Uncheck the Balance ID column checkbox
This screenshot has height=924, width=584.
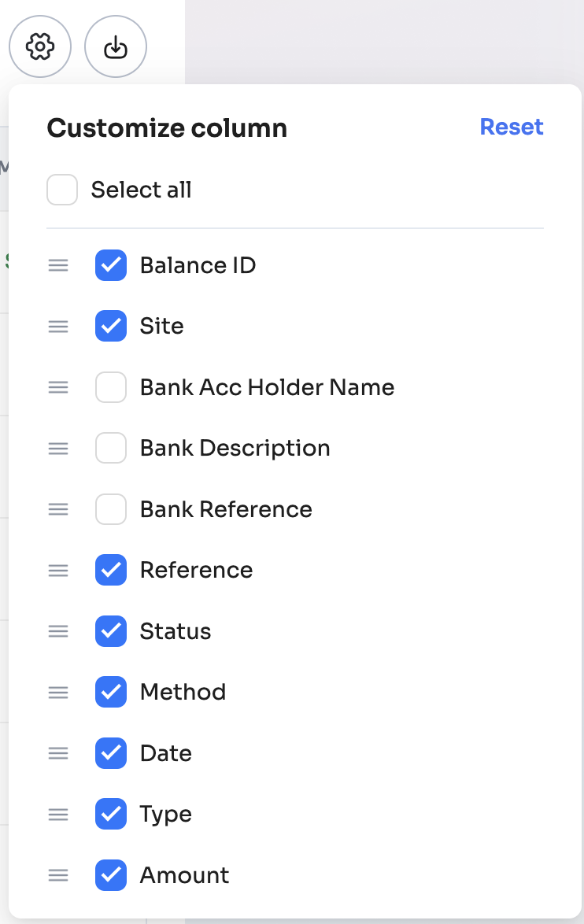pyautogui.click(x=111, y=265)
